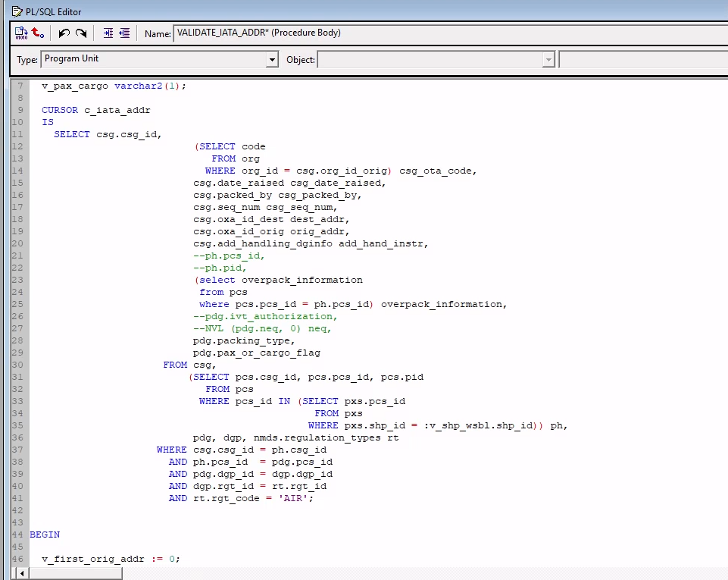This screenshot has height=580, width=728.
Task: Open the Type dropdown showing Program Unit
Action: pos(272,59)
